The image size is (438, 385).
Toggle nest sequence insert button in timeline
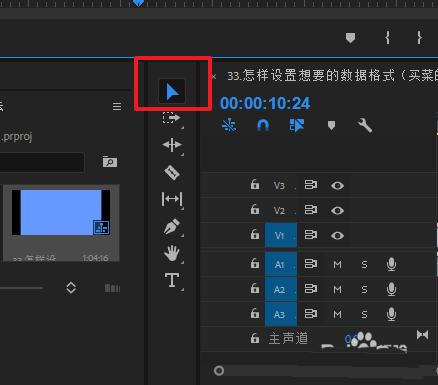(229, 125)
